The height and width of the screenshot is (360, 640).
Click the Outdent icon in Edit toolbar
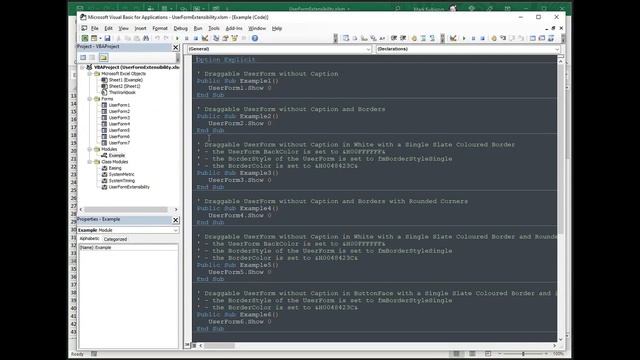pos(403,38)
